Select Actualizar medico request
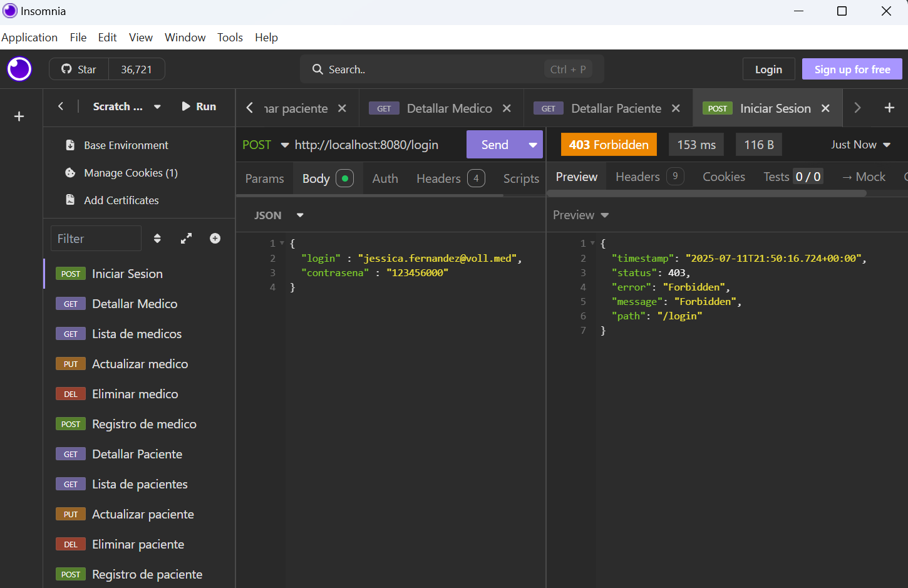This screenshot has width=908, height=588. [x=139, y=364]
